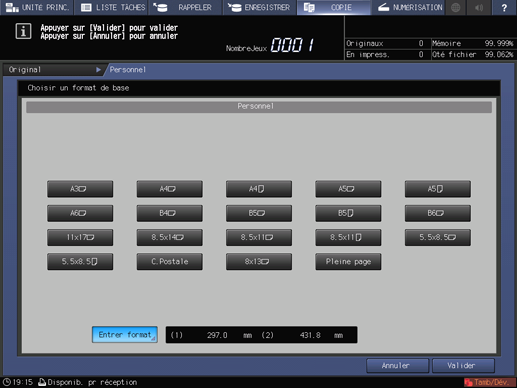This screenshot has width=517, height=388.
Task: Pick the 11x17 format button
Action: point(80,237)
